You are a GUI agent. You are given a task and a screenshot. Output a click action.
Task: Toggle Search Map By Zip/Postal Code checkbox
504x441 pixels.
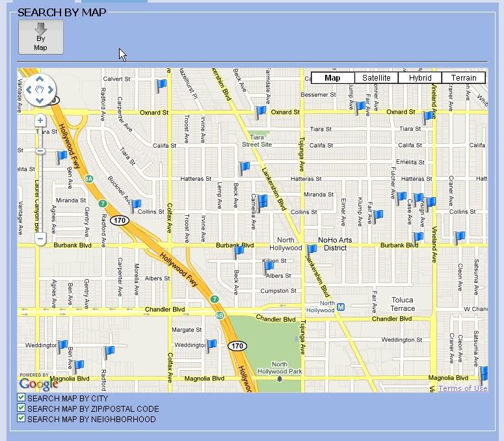(x=21, y=408)
